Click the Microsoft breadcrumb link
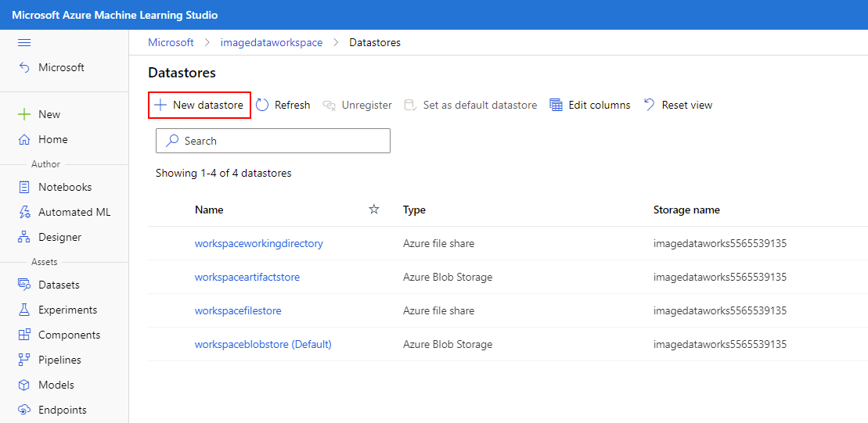Viewport: 868px width, 423px height. pyautogui.click(x=171, y=42)
